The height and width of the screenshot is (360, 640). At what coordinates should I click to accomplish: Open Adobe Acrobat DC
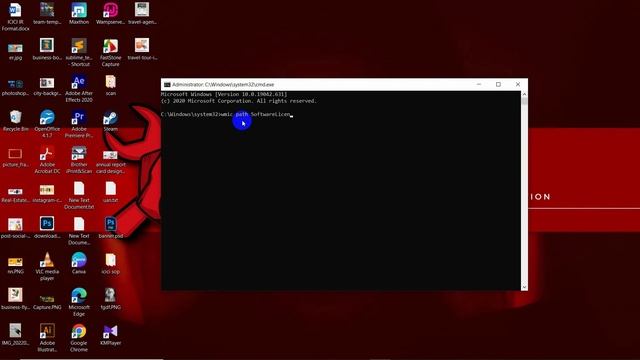tap(47, 153)
